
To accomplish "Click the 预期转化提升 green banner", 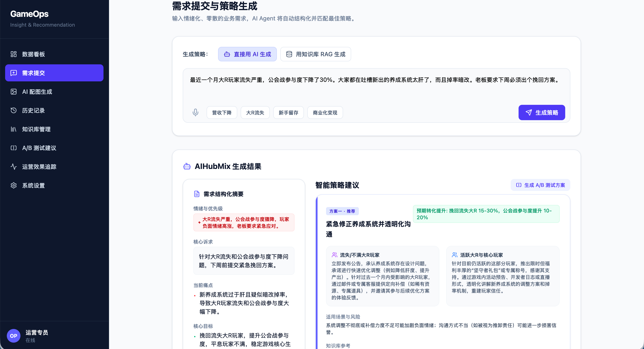I will coord(486,214).
